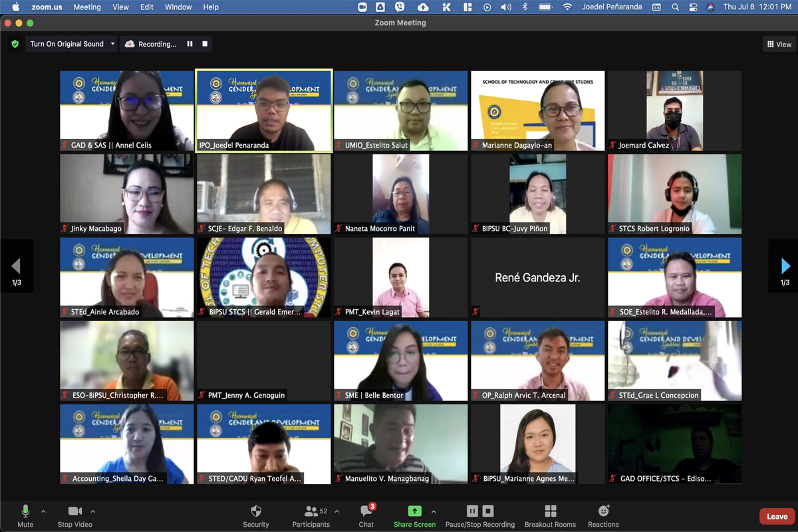Stop recording from the top bar
This screenshot has width=798, height=532.
pos(205,44)
